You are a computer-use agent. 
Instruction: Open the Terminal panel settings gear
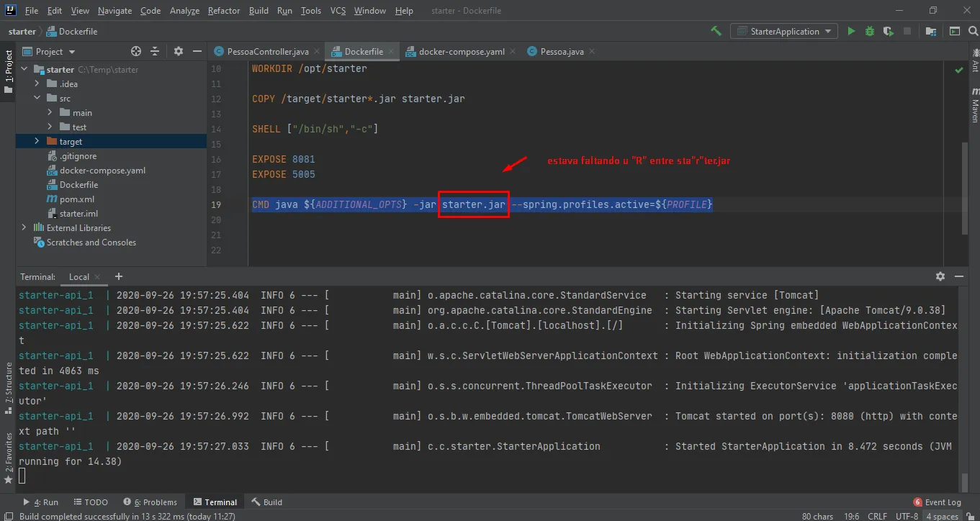(940, 276)
